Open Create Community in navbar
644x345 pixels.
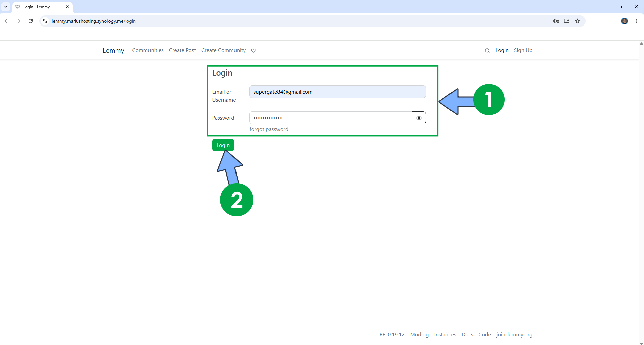(223, 50)
